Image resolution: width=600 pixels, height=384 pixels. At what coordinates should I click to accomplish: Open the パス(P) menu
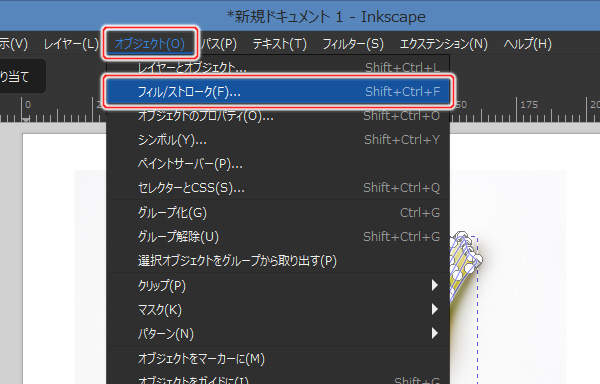coord(218,44)
